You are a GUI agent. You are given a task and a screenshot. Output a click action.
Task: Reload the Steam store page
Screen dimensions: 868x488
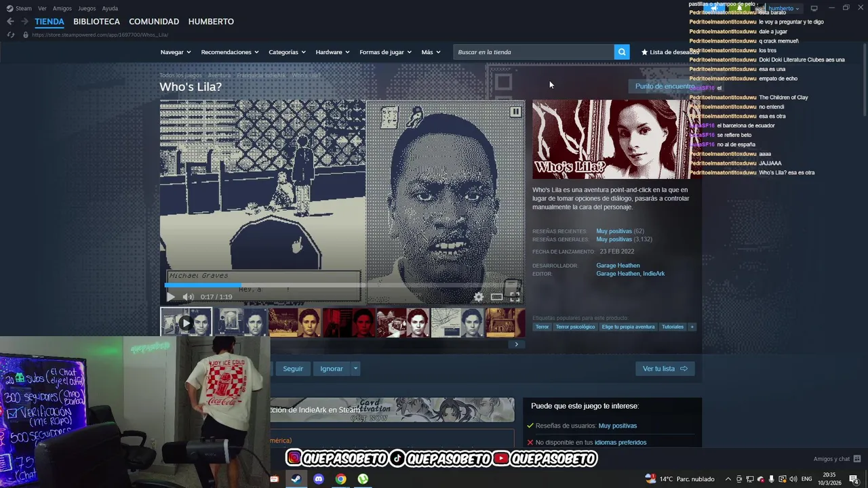pyautogui.click(x=10, y=35)
